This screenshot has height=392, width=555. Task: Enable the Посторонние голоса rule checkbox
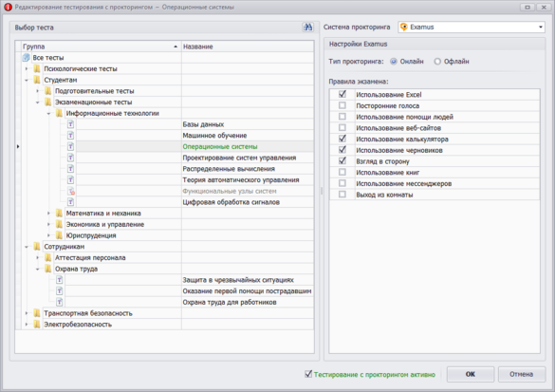tap(342, 105)
